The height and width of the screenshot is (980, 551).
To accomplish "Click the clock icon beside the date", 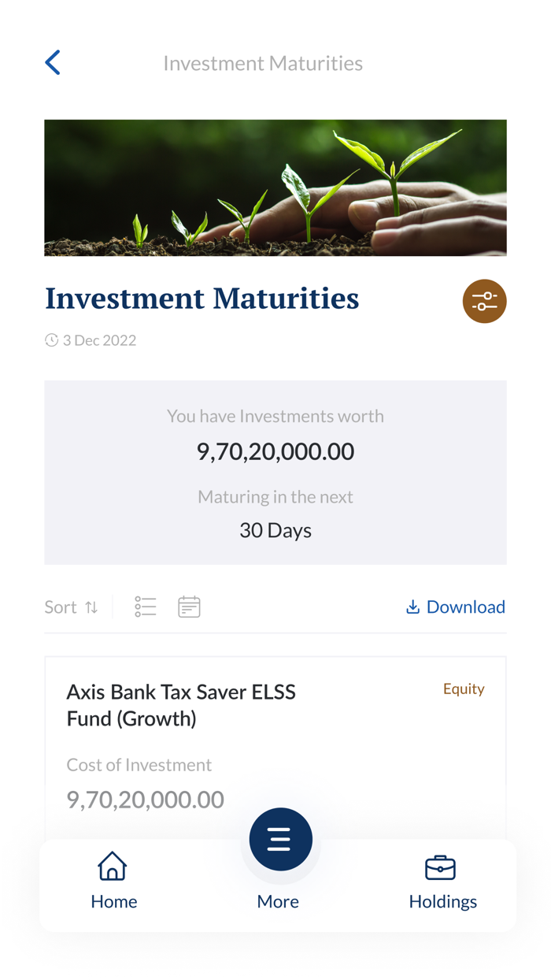I will pyautogui.click(x=52, y=340).
